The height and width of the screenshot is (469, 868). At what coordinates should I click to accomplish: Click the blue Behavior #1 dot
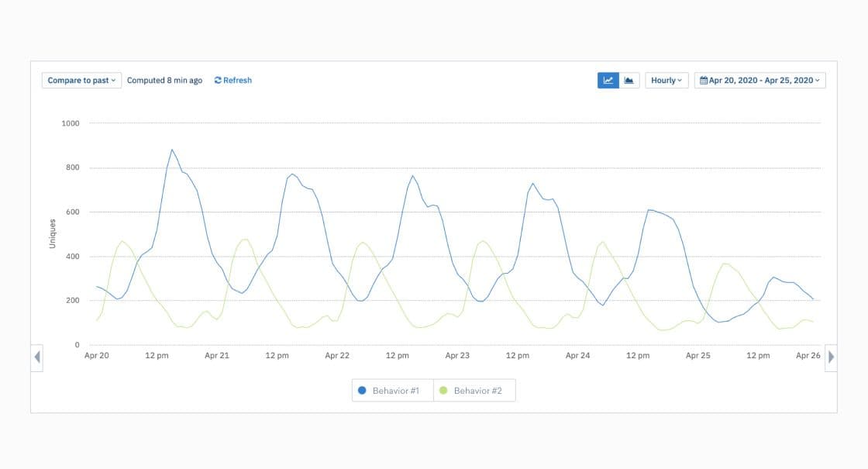[362, 391]
